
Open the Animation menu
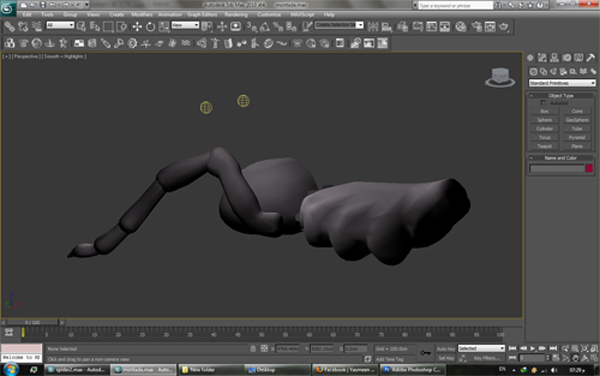(170, 15)
